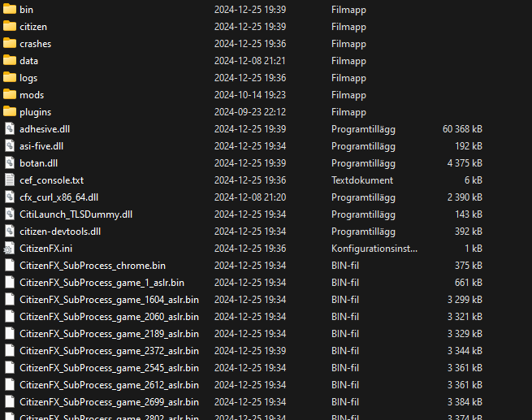The width and height of the screenshot is (532, 420).
Task: Click the name CitizenFX_SubProcess_game_1_aslr.bin
Action: tap(102, 282)
